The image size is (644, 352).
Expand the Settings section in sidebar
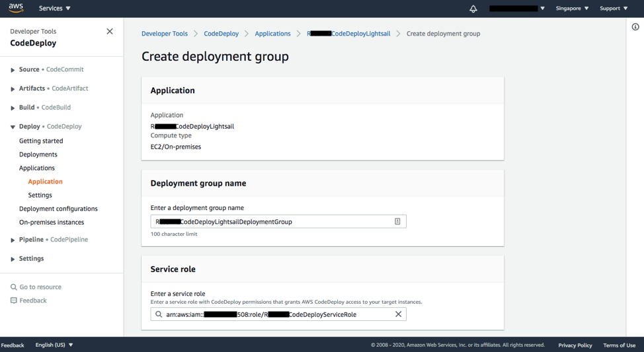(x=13, y=259)
